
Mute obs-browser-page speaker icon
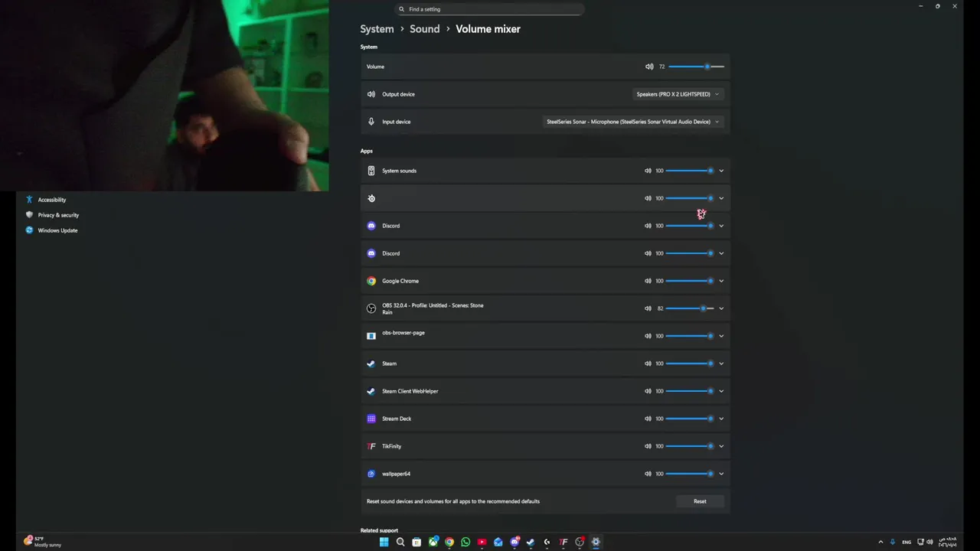(648, 336)
